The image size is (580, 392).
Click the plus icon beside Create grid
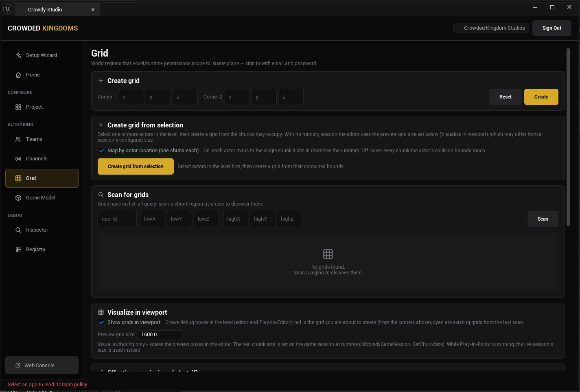[101, 81]
